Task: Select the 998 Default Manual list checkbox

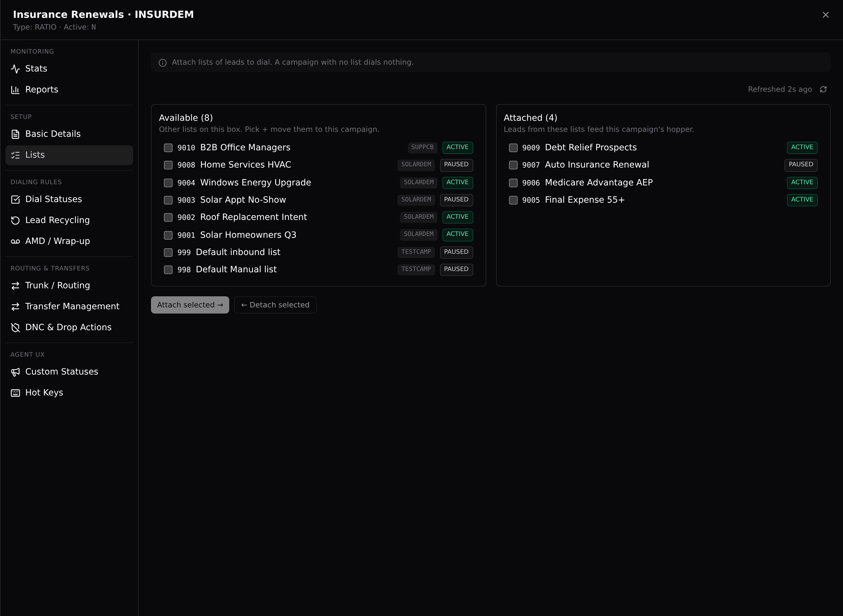Action: [x=168, y=269]
